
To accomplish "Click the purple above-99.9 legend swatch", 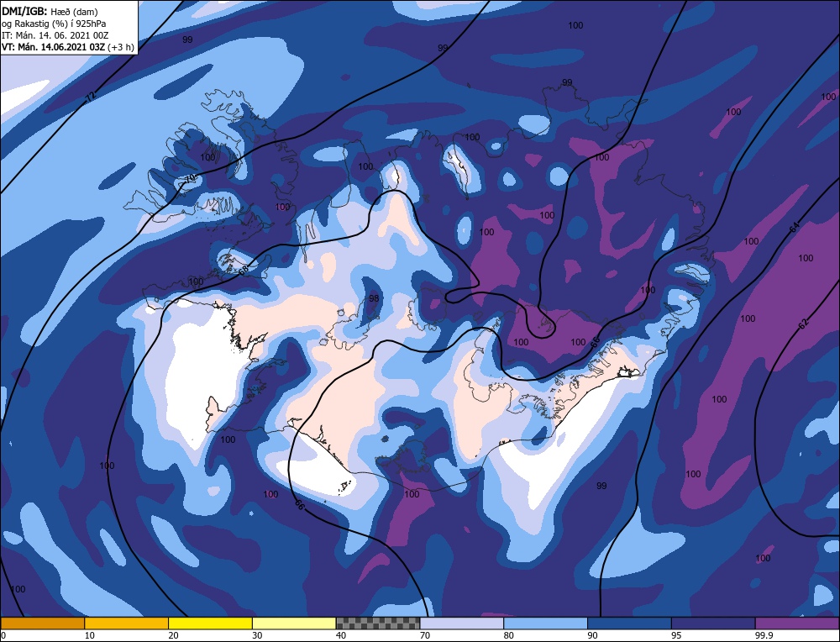I will 798,624.
